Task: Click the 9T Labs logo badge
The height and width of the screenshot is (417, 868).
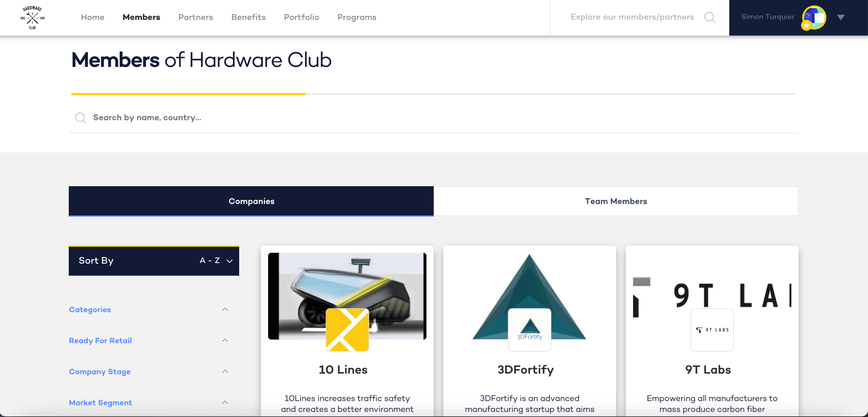Action: pyautogui.click(x=712, y=330)
